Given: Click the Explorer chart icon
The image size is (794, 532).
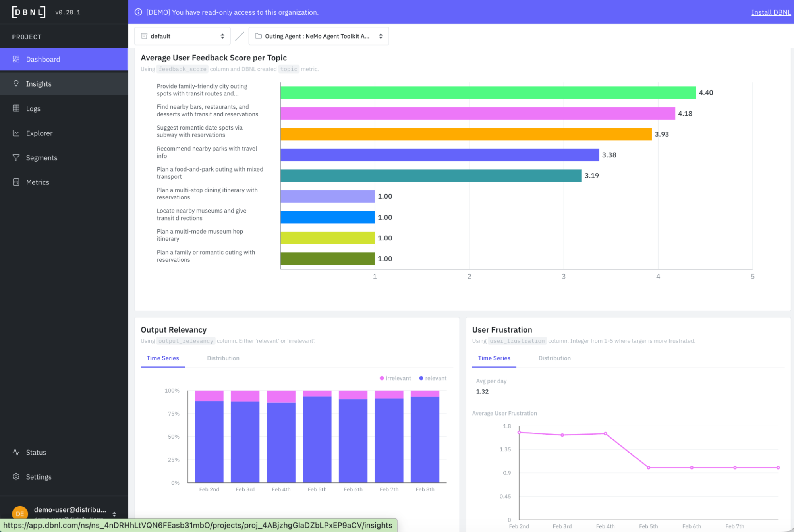Looking at the screenshot, I should (x=16, y=133).
